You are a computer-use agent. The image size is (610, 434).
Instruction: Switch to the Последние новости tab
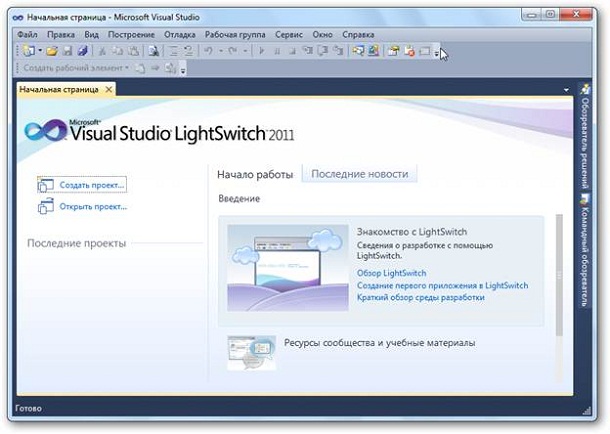tap(359, 174)
